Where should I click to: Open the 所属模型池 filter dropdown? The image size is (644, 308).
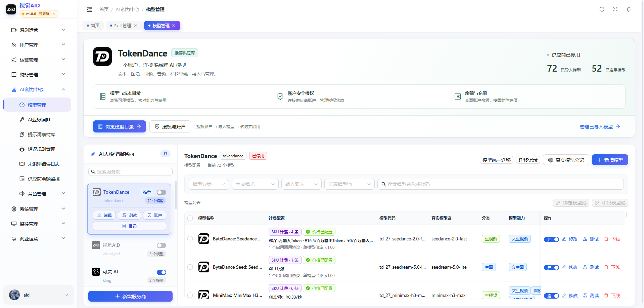click(350, 184)
